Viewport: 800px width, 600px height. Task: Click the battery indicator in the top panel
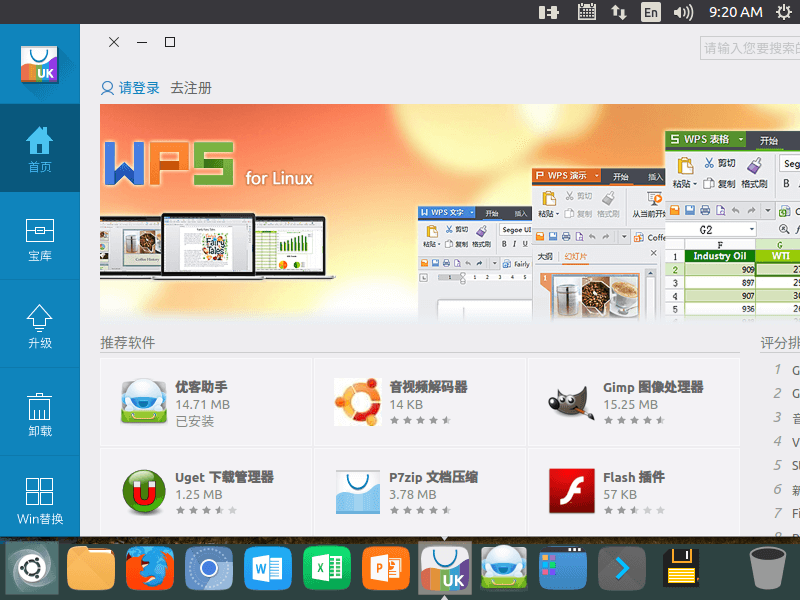(x=548, y=12)
